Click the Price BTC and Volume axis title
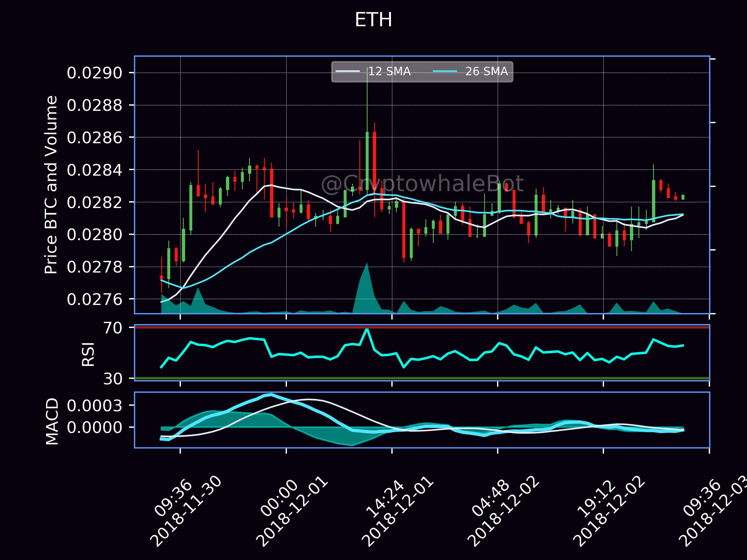 tap(51, 185)
